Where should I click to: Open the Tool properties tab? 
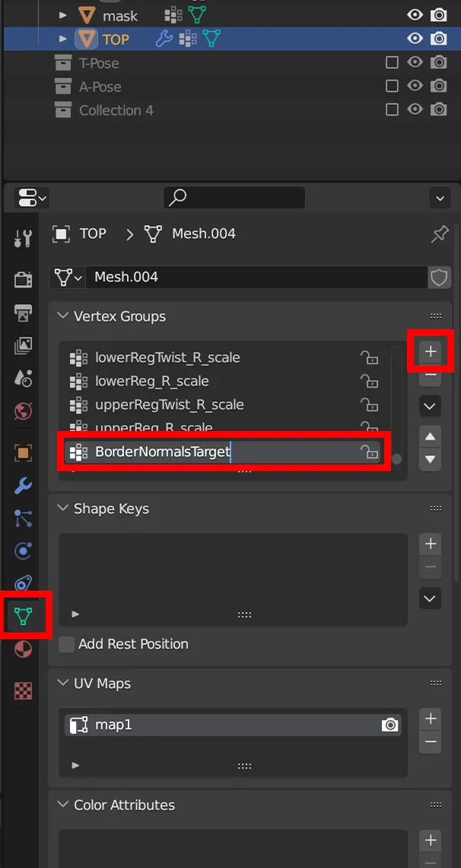(x=23, y=239)
